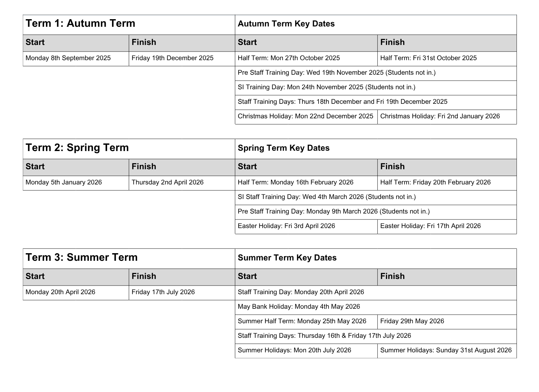The width and height of the screenshot is (539, 392).
Task: Select SI Training Day 24th November row
Action: pyautogui.click(x=326, y=87)
